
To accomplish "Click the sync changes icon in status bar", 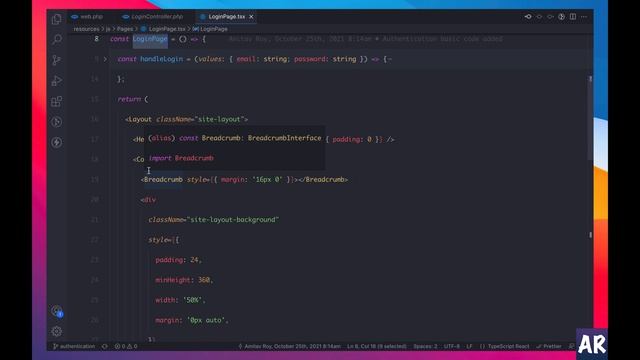I will pos(105,346).
